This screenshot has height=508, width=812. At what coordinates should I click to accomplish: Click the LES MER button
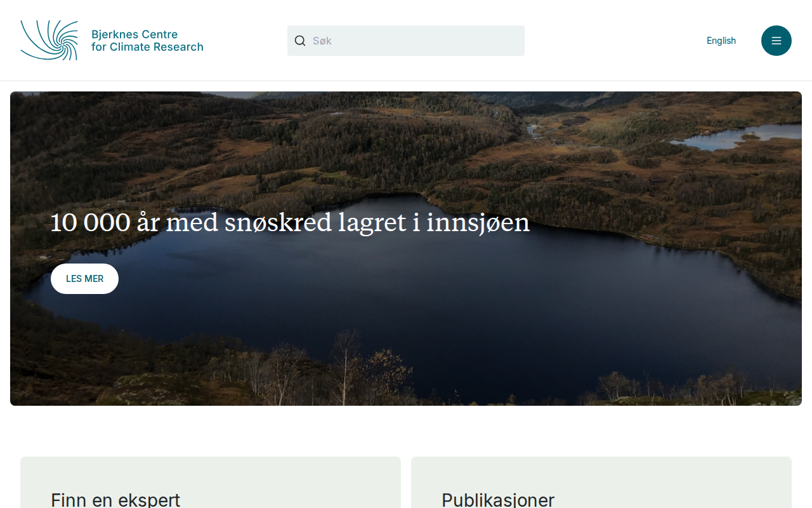[x=84, y=279]
